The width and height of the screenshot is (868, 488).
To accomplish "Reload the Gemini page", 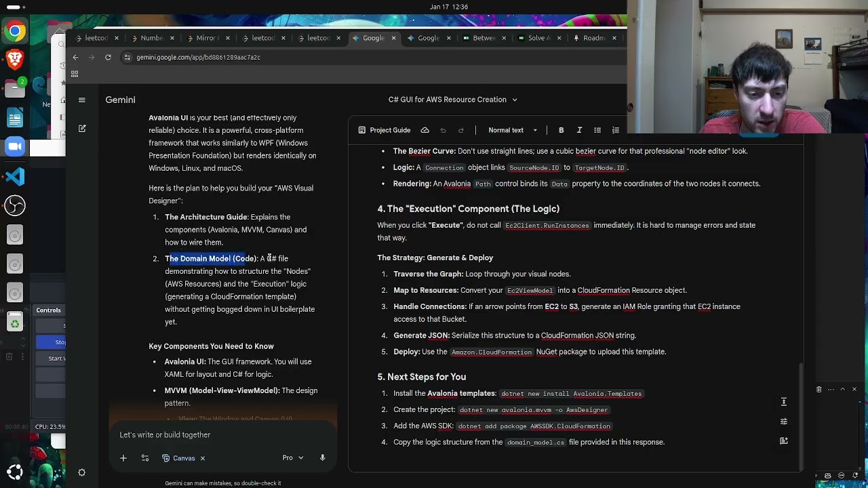I will click(108, 58).
